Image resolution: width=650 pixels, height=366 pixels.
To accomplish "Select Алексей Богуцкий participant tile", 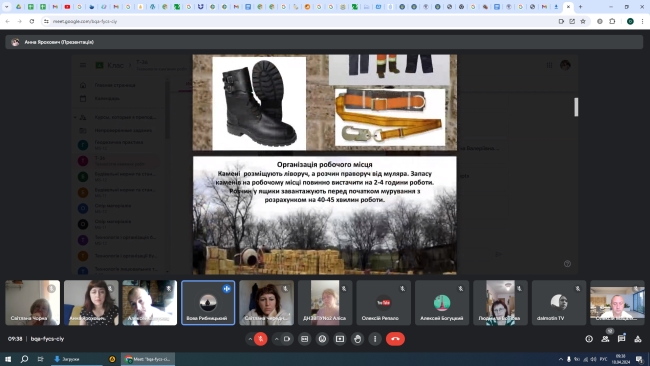I will 442,303.
